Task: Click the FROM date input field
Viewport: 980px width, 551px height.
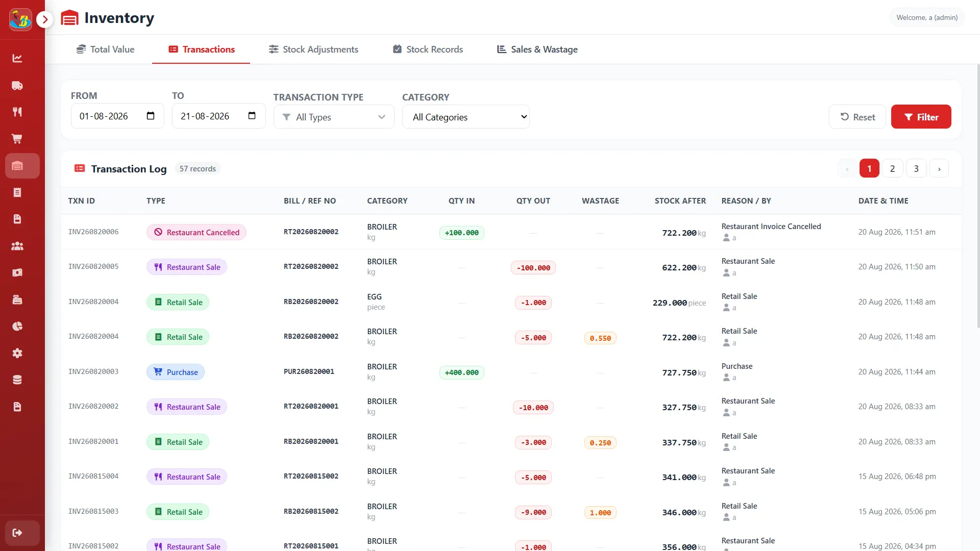Action: coord(117,116)
